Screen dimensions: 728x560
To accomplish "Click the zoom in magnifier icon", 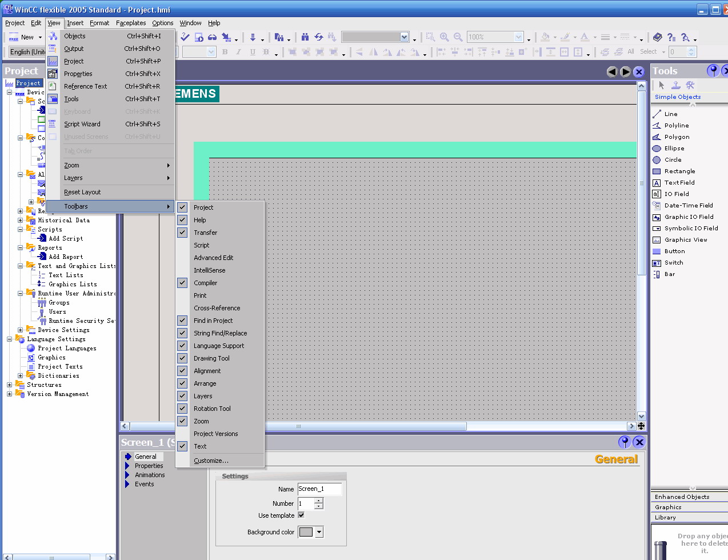I will (444, 37).
